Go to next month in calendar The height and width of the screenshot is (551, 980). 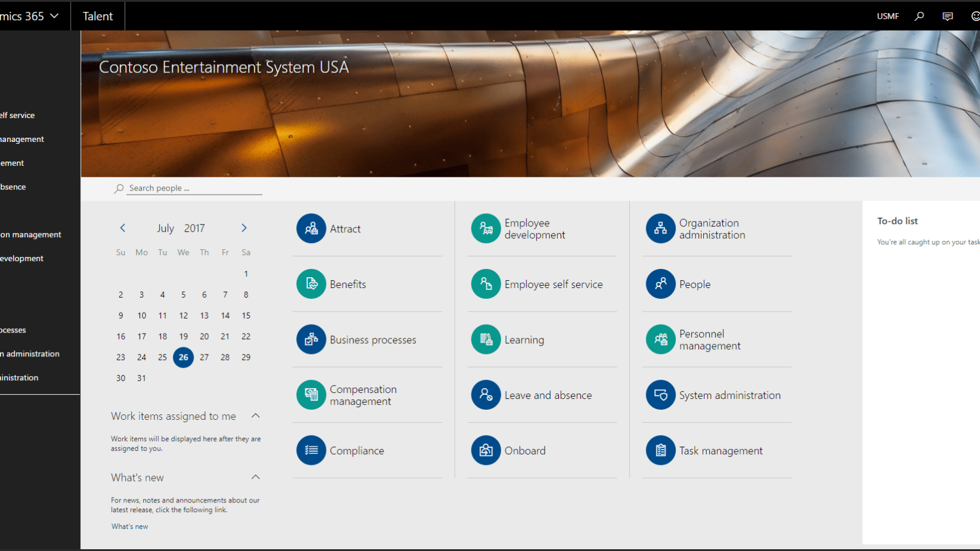[x=244, y=228]
